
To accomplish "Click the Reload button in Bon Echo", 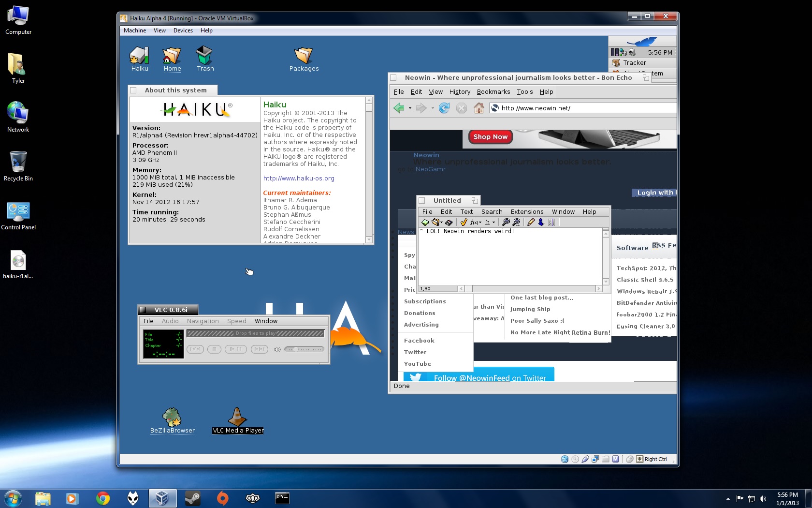I will (x=444, y=108).
